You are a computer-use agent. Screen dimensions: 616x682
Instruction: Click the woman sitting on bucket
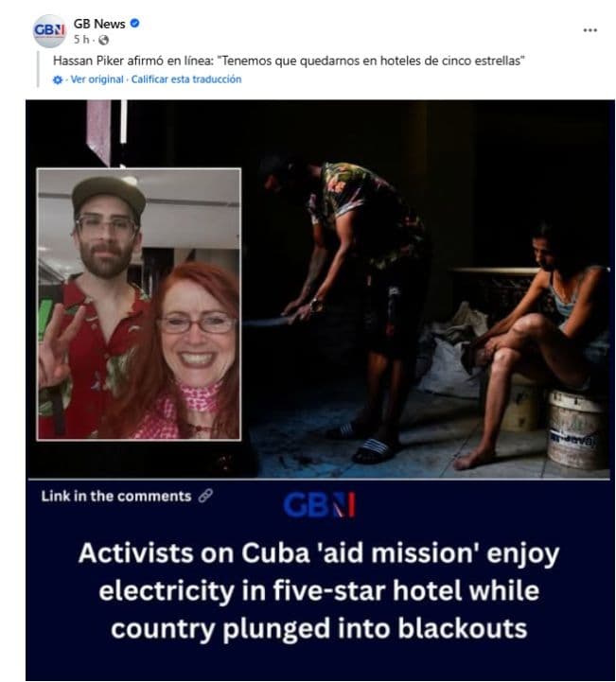pyautogui.click(x=535, y=343)
